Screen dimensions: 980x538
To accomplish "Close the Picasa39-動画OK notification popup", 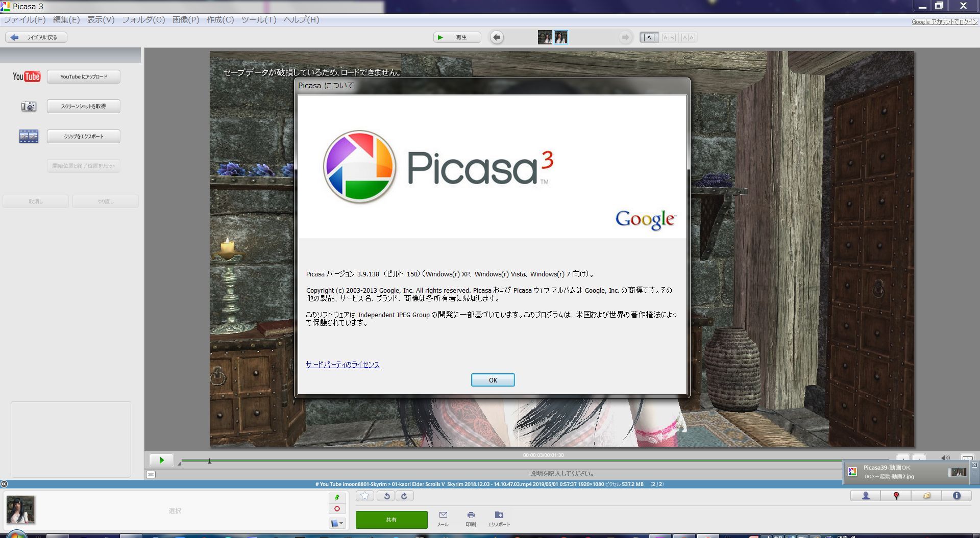I will pos(974,465).
